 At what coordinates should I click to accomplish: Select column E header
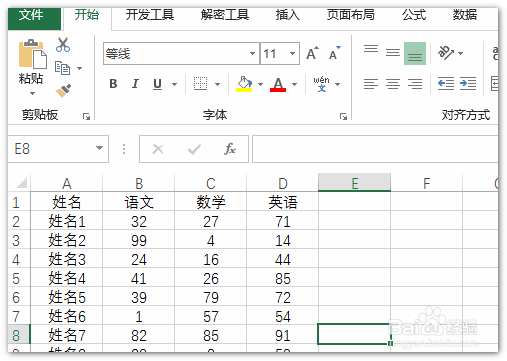point(354,182)
